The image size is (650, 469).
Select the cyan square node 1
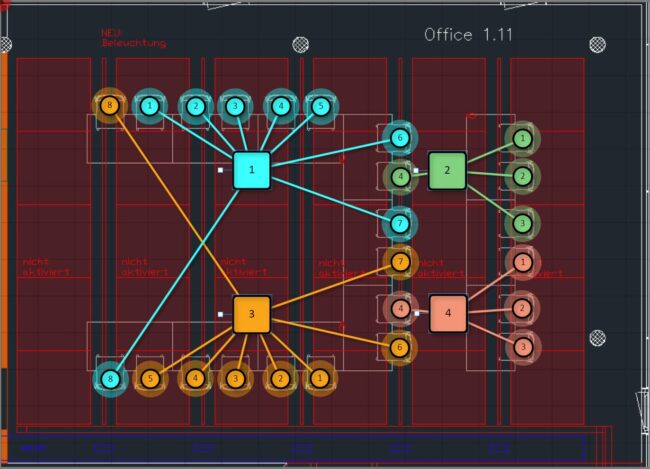click(252, 170)
